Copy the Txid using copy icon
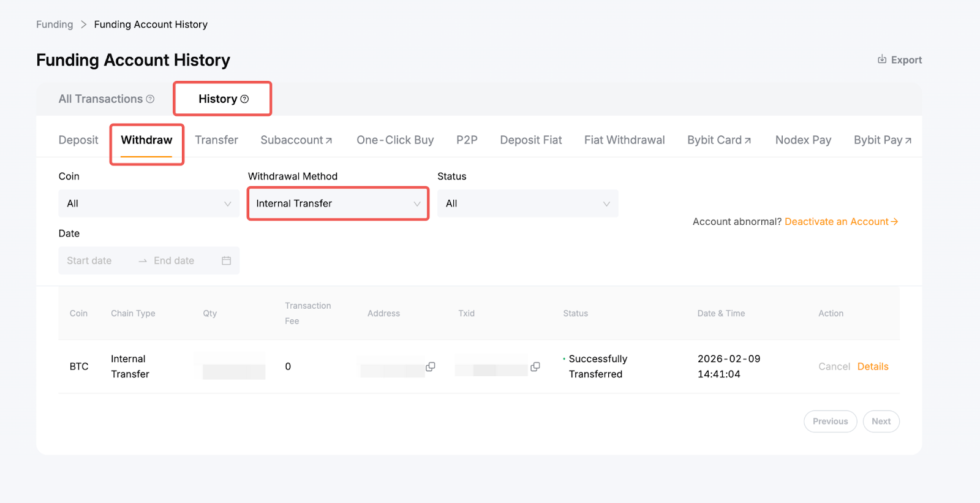The image size is (980, 503). pos(535,366)
